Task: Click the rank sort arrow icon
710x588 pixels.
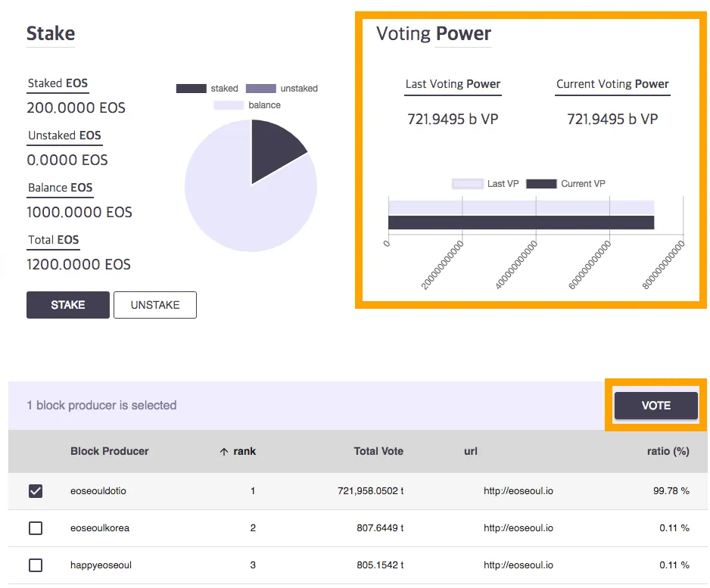Action: coord(224,452)
